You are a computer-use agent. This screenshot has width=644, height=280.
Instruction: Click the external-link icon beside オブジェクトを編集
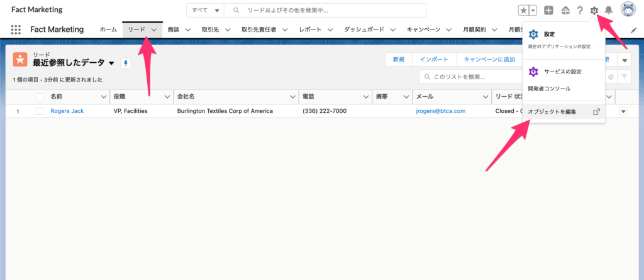point(597,112)
